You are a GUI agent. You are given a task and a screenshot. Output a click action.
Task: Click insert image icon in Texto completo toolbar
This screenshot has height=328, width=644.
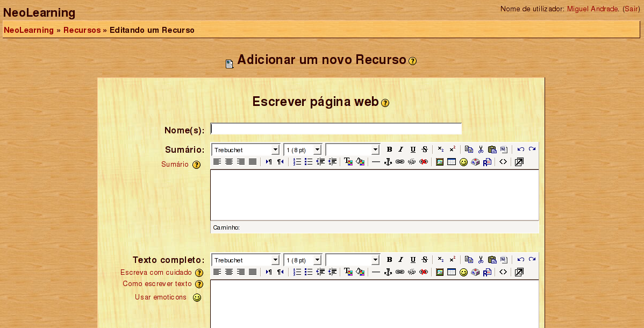[x=440, y=272]
